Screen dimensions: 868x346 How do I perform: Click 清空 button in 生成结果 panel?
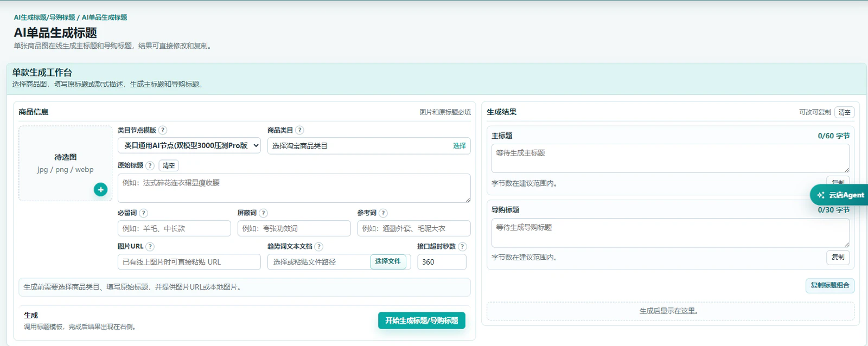[845, 112]
